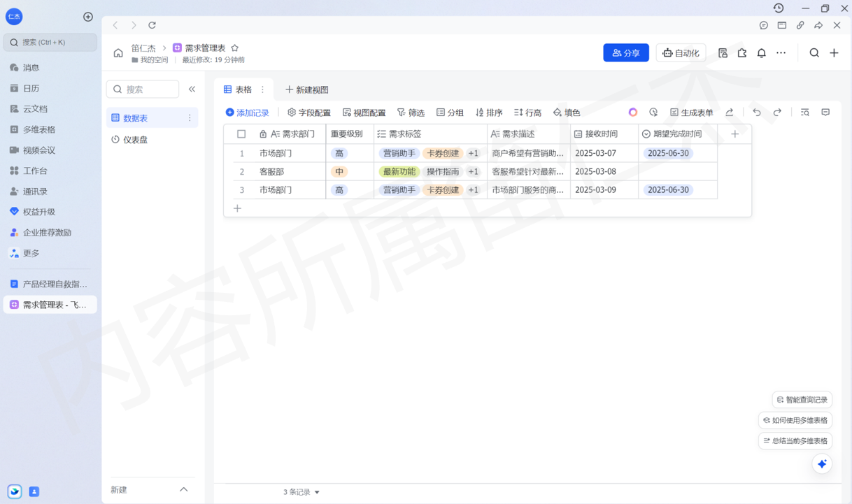Star the 需求管理表 document

pos(235,48)
